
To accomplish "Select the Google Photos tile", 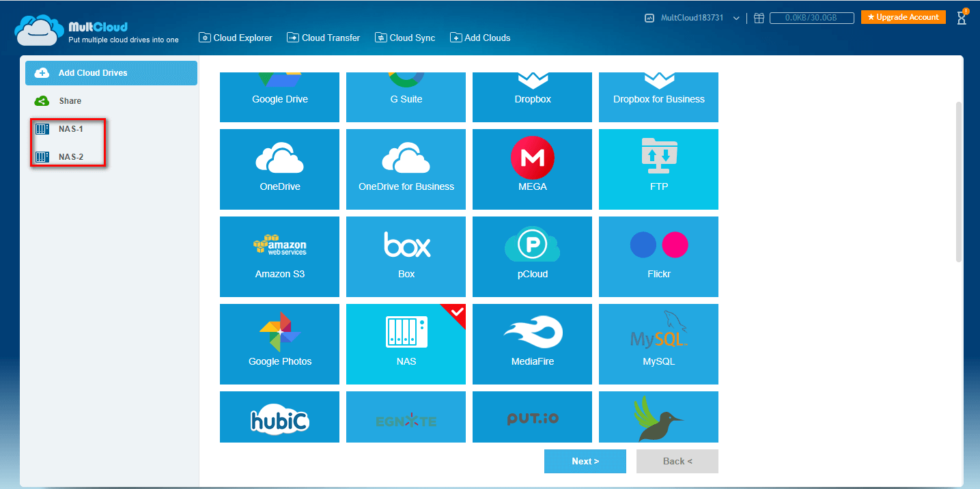I will click(279, 344).
